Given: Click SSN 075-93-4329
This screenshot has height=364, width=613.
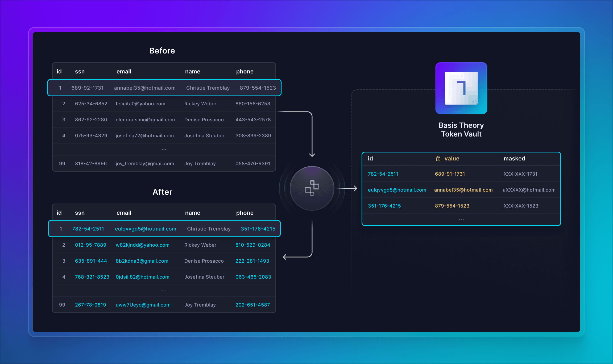Looking at the screenshot, I should [91, 136].
